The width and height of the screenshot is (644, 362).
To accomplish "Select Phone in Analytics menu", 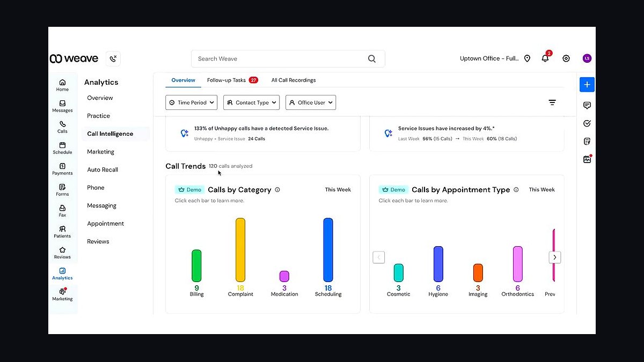I will pos(96,188).
